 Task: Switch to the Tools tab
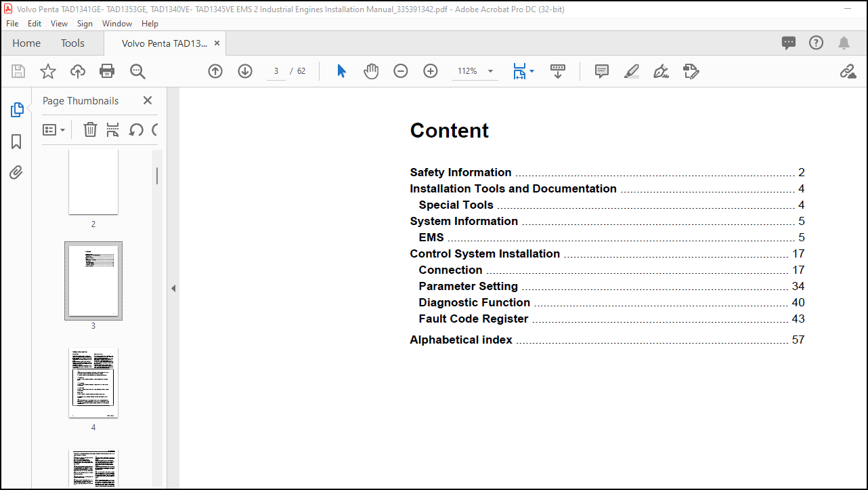coord(72,43)
